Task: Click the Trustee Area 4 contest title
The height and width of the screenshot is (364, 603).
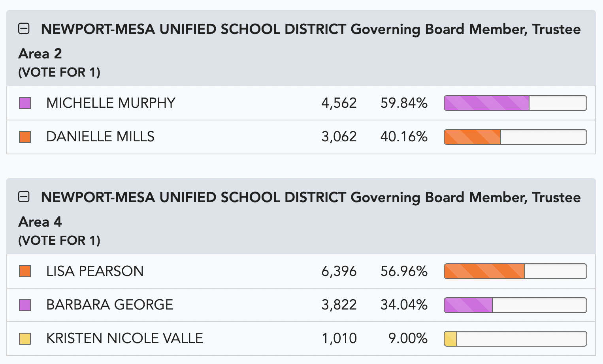Action: point(300,209)
